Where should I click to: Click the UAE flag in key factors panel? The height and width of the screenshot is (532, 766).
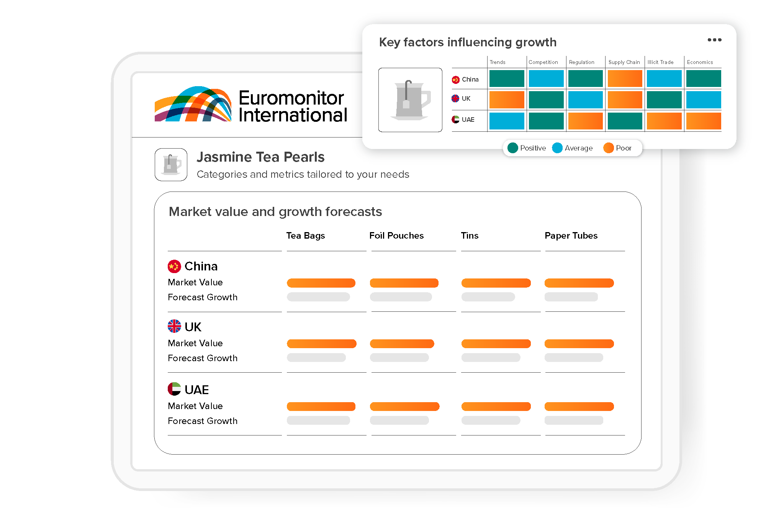pos(455,119)
